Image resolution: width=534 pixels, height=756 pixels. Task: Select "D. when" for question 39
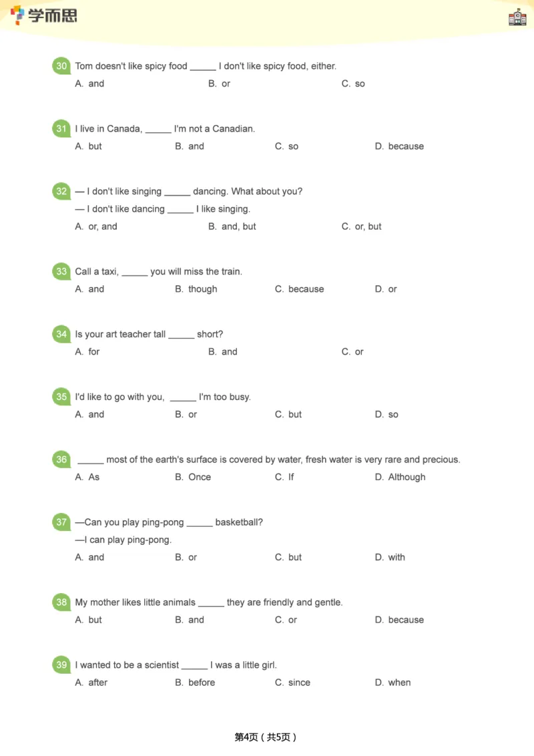pyautogui.click(x=392, y=683)
